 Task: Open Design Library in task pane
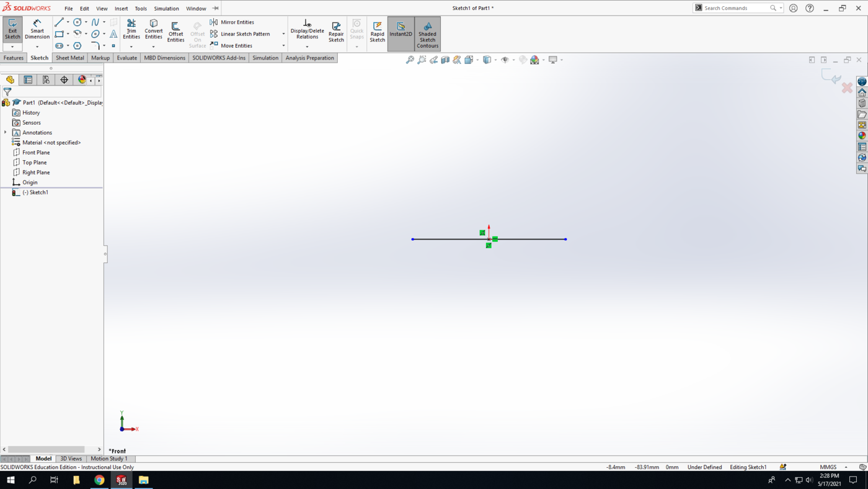pos(862,104)
